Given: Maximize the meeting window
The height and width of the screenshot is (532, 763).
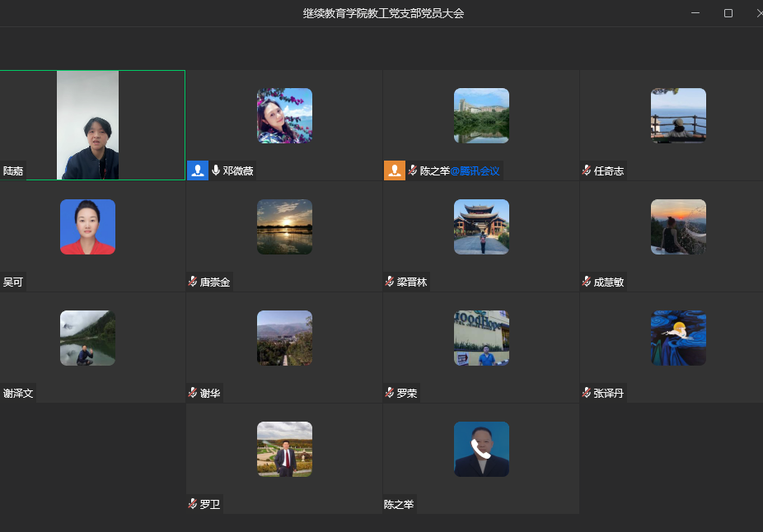Looking at the screenshot, I should (728, 13).
